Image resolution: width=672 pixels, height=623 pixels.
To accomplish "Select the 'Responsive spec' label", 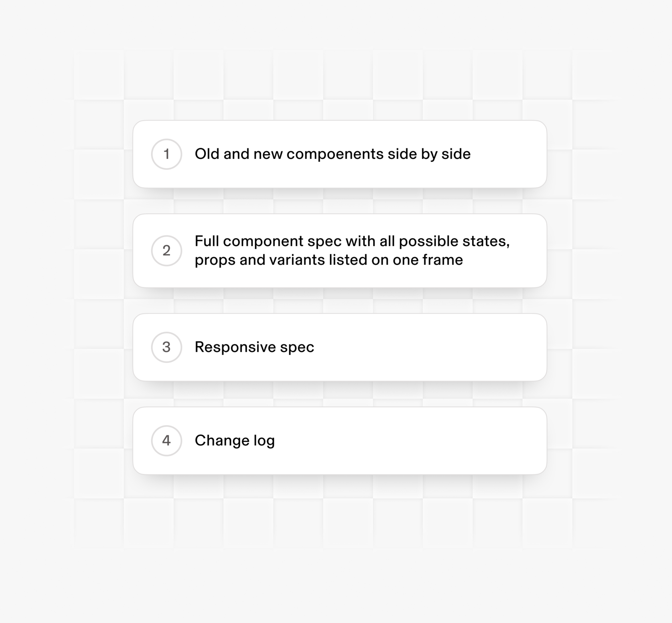I will (x=254, y=347).
